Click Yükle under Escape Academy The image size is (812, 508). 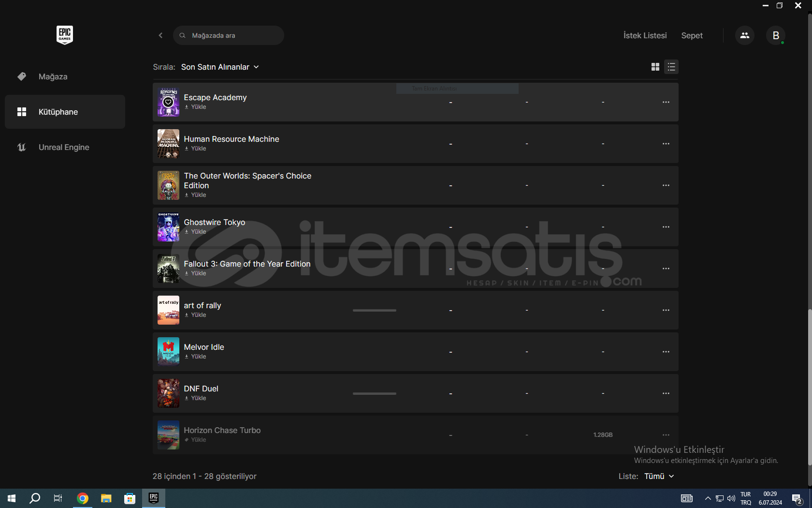click(195, 107)
